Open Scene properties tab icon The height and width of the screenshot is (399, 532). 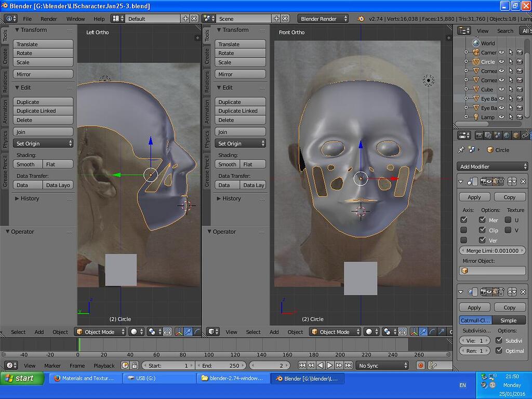click(497, 136)
